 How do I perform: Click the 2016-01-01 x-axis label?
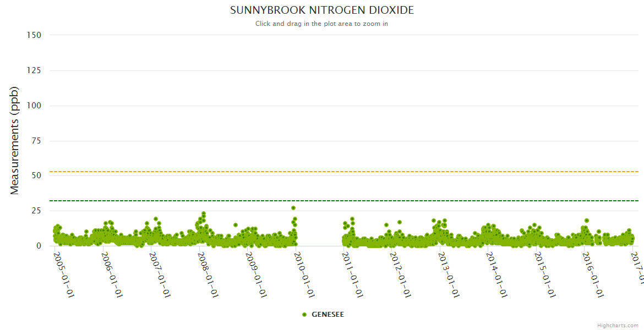tap(592, 275)
